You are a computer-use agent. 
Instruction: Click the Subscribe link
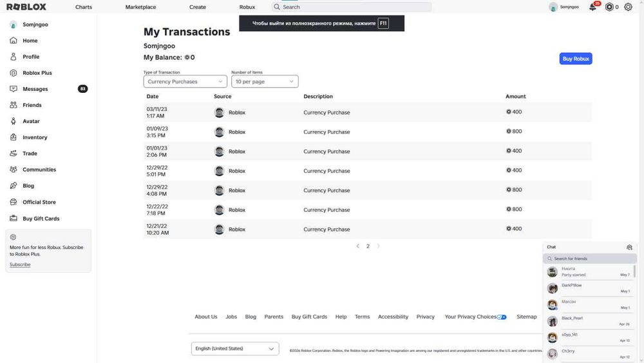tap(20, 264)
